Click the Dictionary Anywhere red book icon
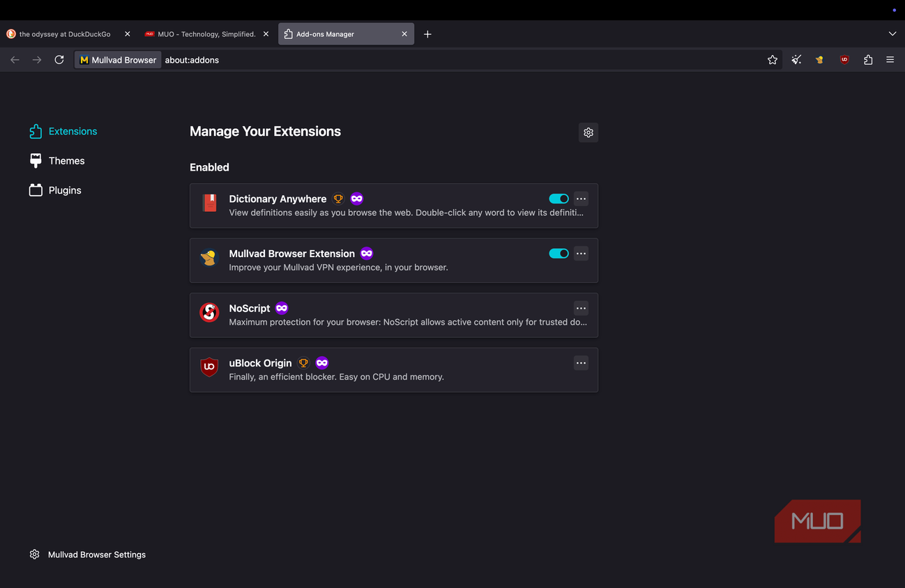This screenshot has height=588, width=905. [x=210, y=203]
